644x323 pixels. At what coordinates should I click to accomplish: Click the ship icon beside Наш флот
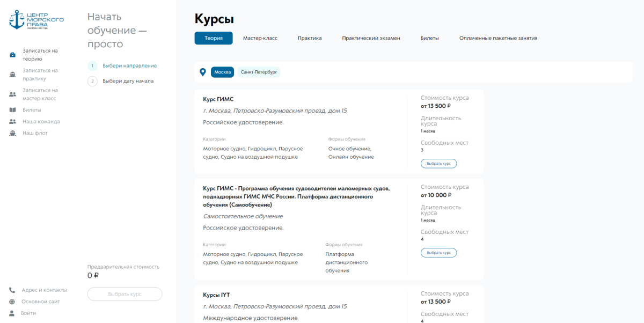coord(12,133)
